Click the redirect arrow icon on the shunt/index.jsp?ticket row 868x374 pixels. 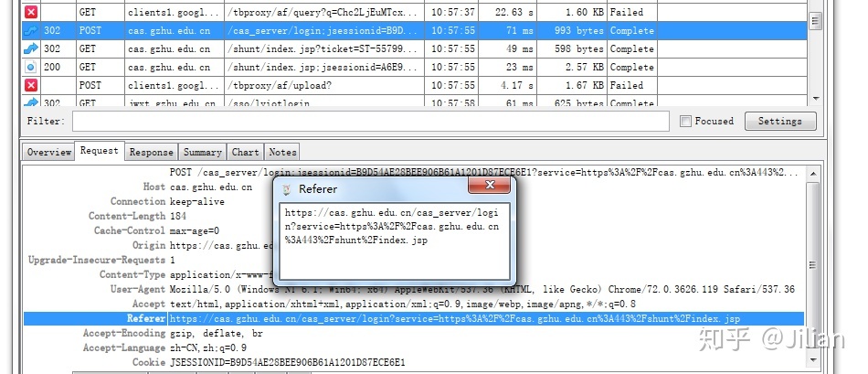pyautogui.click(x=31, y=48)
